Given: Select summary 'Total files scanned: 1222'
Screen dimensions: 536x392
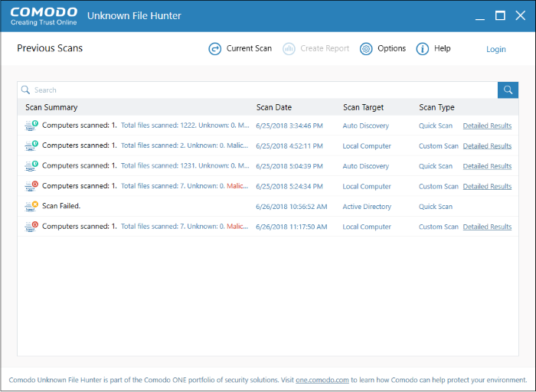Looking at the screenshot, I should tap(159, 126).
